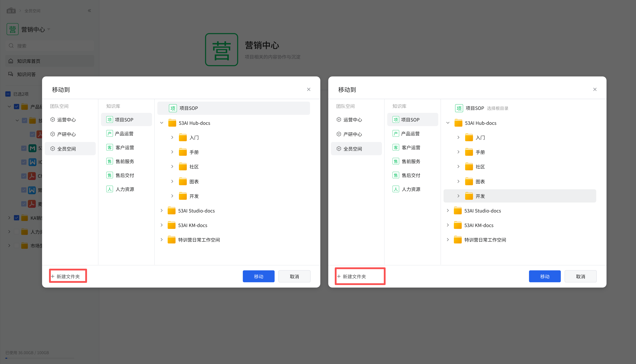636x364 pixels.
Task: Click the 知识库首页 home icon
Action: click(11, 61)
